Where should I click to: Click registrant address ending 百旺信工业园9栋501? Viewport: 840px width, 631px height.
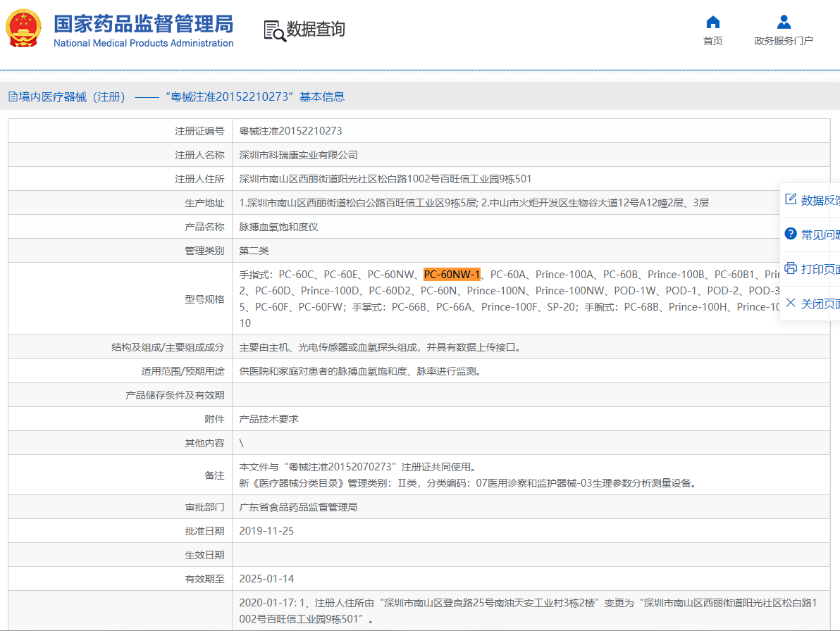click(385, 179)
